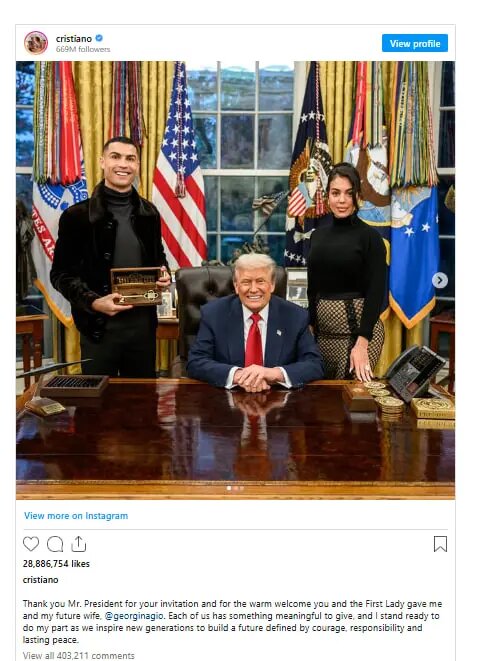Open the Oval Office photo of the post

tap(235, 280)
